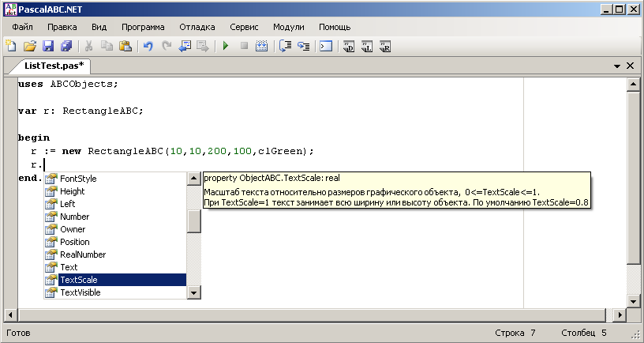Click the completion list scrollbar thumb
The width and height of the screenshot is (644, 343).
[194, 221]
